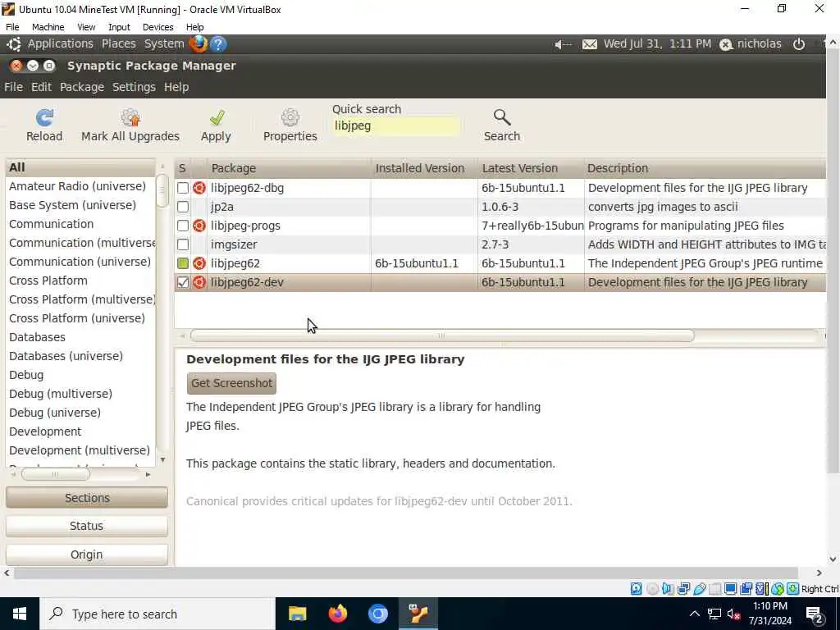This screenshot has width=840, height=630.
Task: Show hidden Windows tray icons
Action: 694,614
